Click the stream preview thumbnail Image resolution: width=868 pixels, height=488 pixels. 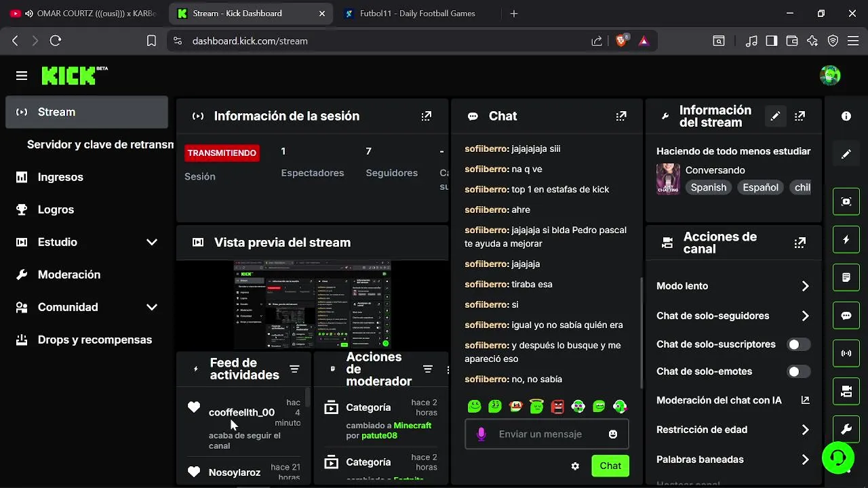[x=313, y=305]
